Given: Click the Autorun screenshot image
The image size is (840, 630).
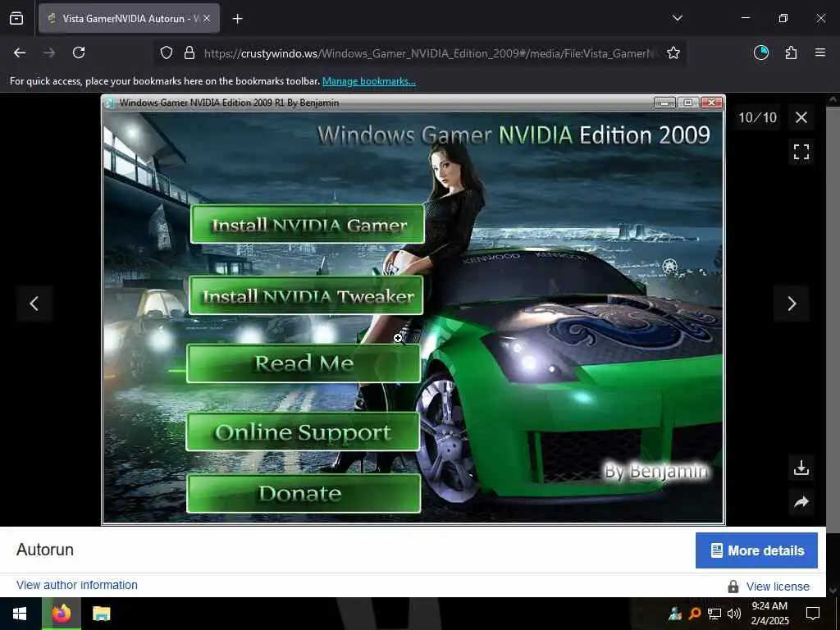Looking at the screenshot, I should [x=413, y=309].
